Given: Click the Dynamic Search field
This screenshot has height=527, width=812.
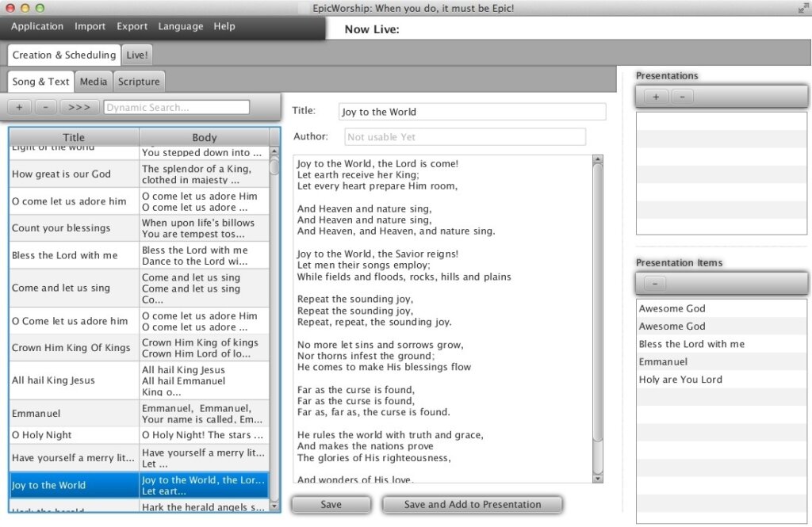Looking at the screenshot, I should [176, 106].
